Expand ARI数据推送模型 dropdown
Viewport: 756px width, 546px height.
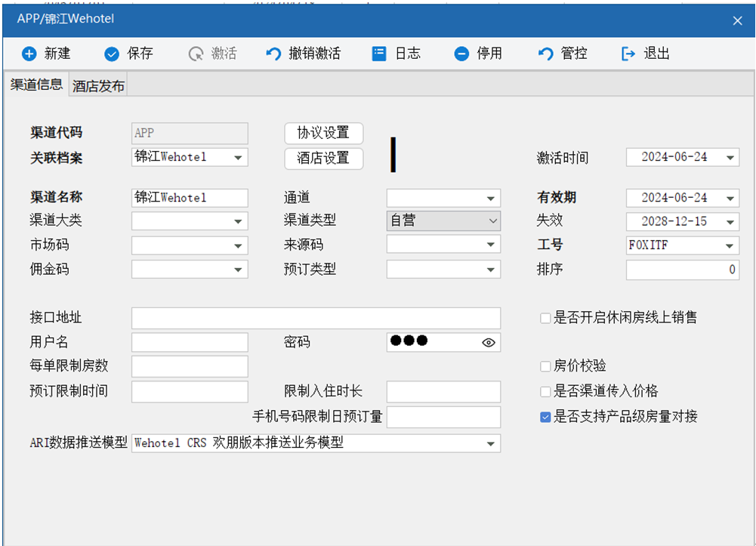pyautogui.click(x=491, y=443)
